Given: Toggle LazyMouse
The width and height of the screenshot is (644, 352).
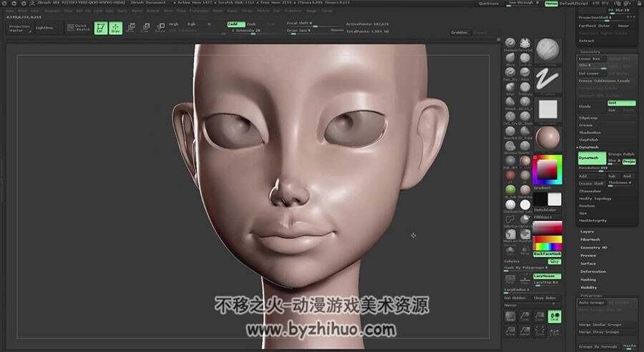Looking at the screenshot, I should [x=547, y=276].
